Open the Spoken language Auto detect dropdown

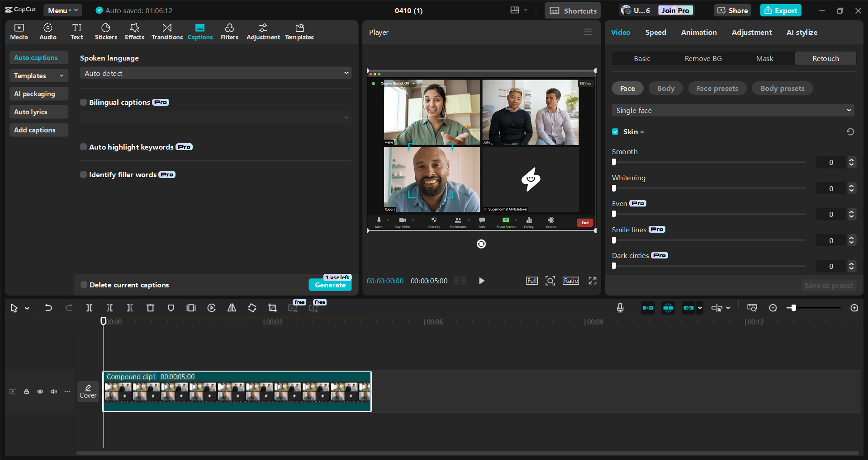(215, 73)
